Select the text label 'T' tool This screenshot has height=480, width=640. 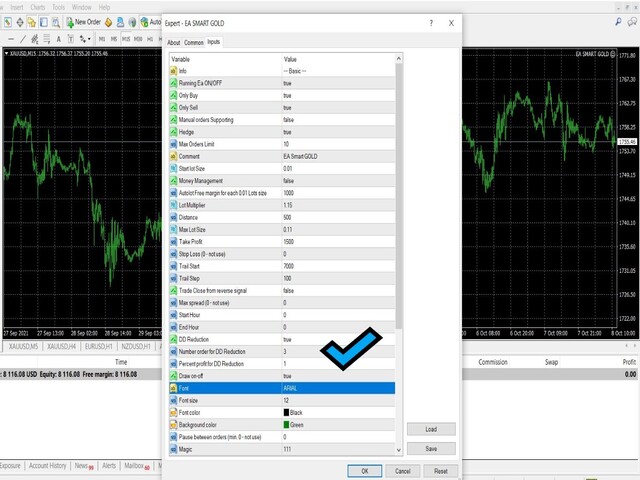(x=71, y=39)
